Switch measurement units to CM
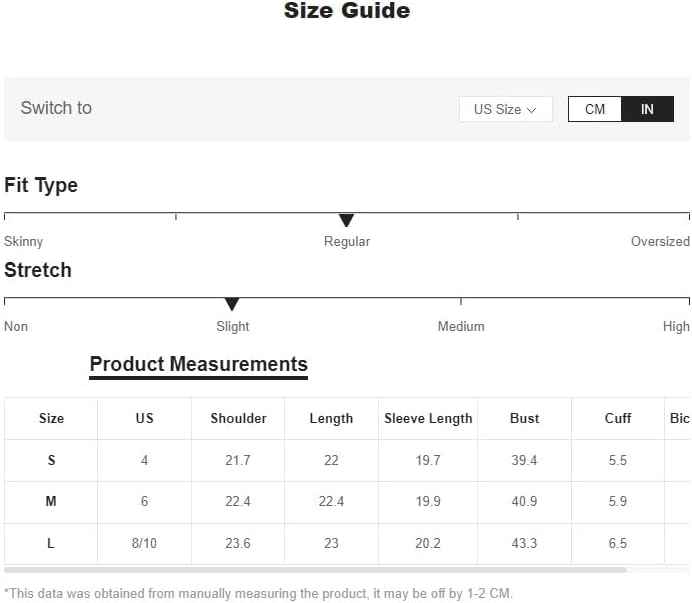The image size is (692, 603). point(595,109)
